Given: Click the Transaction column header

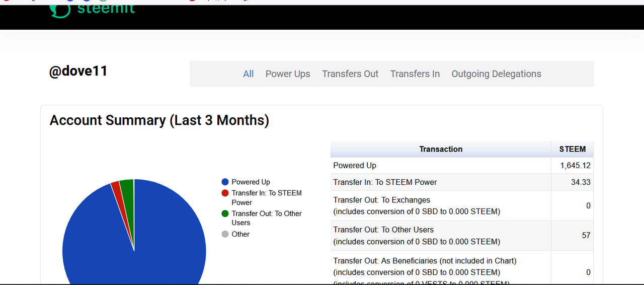Looking at the screenshot, I should (441, 149).
